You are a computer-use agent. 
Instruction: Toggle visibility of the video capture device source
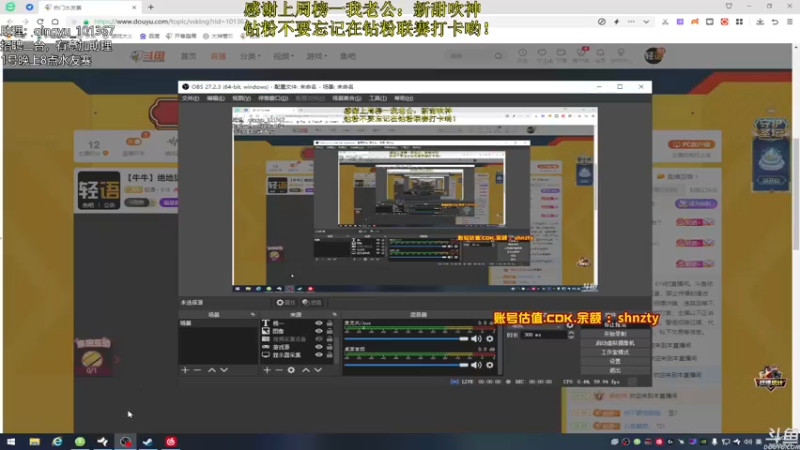coord(319,339)
